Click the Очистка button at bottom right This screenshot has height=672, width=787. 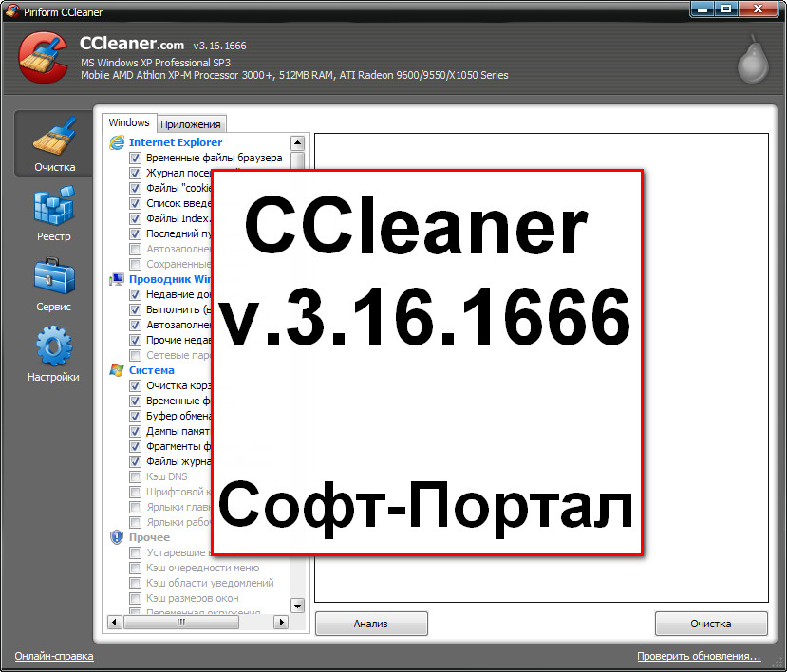(711, 624)
